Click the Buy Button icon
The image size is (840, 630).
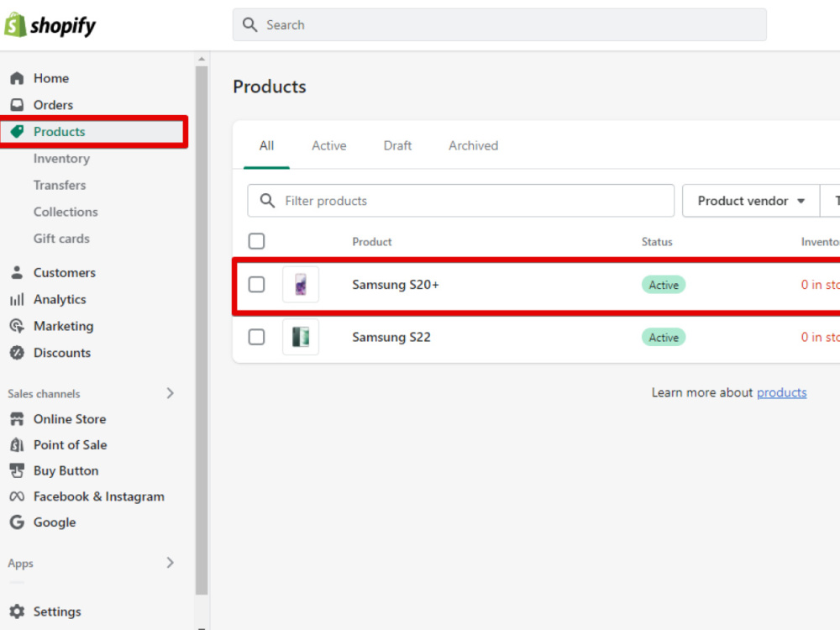(17, 470)
